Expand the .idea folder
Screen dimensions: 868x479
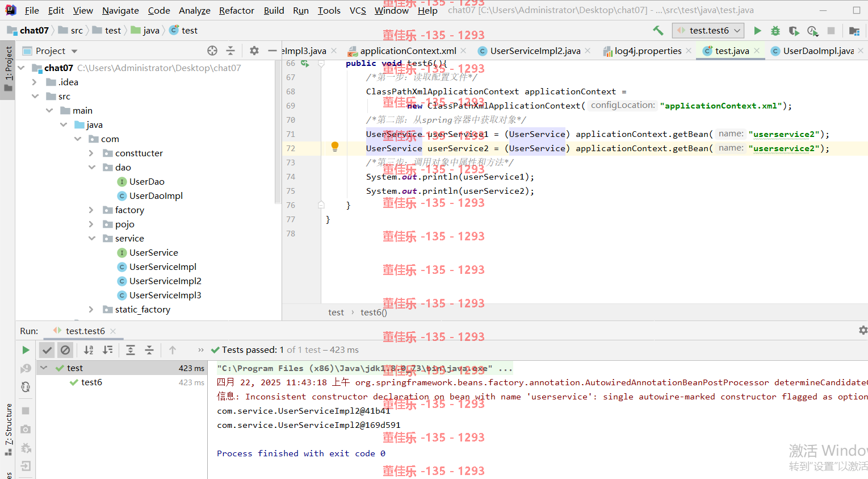click(35, 82)
